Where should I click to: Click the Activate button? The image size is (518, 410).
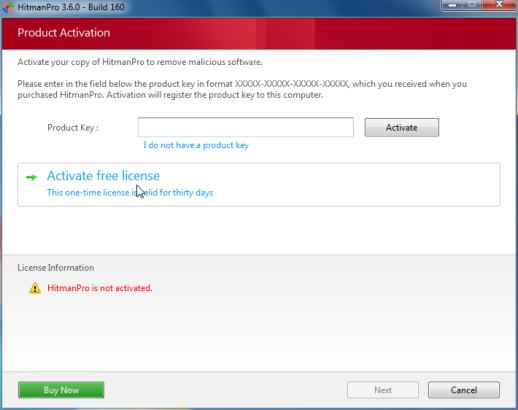click(x=401, y=127)
